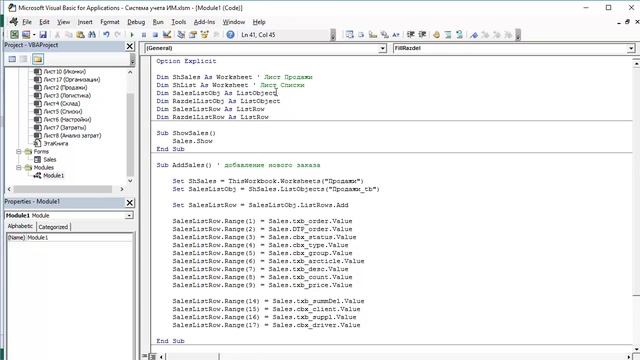Open the Debug menu
The height and width of the screenshot is (360, 640).
[136, 22]
